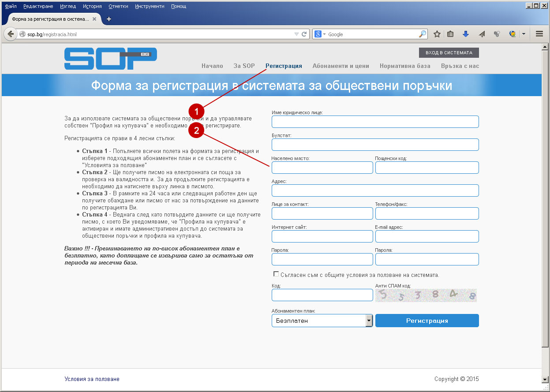
Task: Bookmark this page with the star icon
Action: pyautogui.click(x=437, y=34)
